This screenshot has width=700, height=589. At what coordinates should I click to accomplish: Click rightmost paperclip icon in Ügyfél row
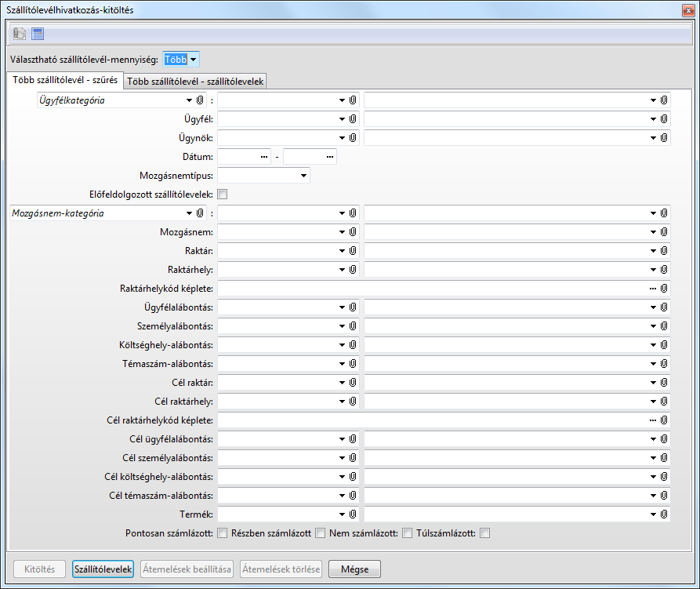point(664,119)
